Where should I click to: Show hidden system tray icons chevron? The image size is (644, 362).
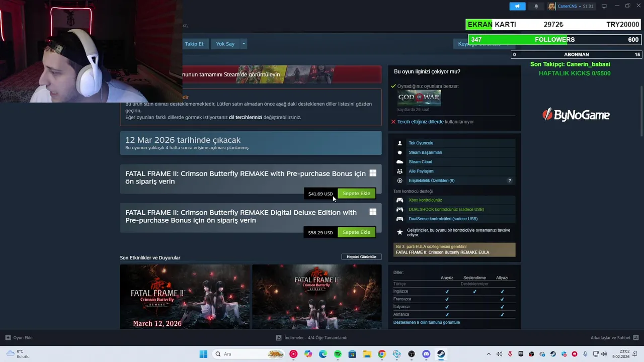coord(488,354)
